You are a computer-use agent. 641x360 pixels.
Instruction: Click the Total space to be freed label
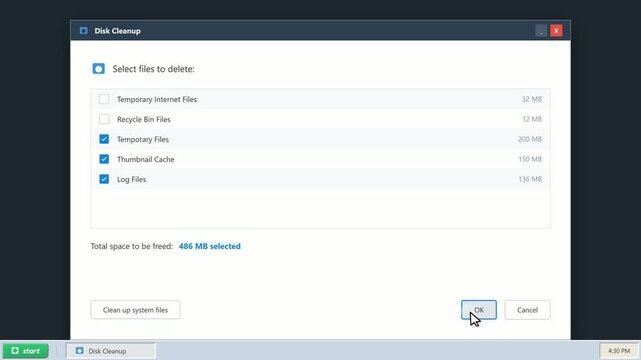pyautogui.click(x=132, y=246)
